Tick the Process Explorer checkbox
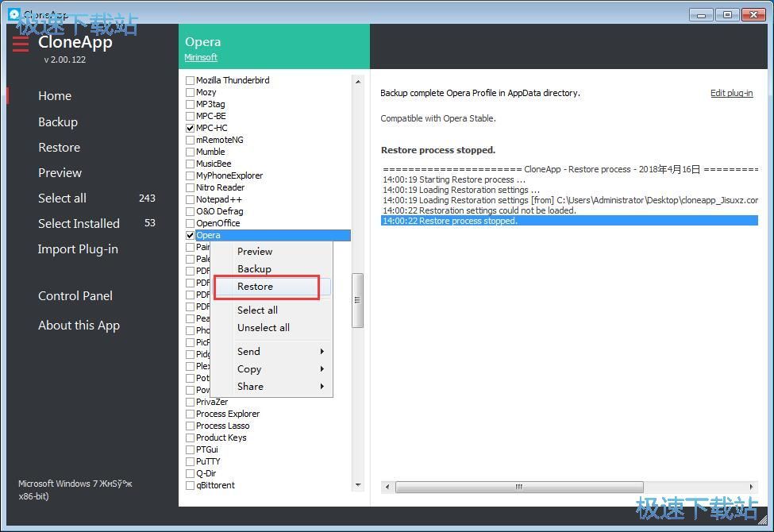 190,414
